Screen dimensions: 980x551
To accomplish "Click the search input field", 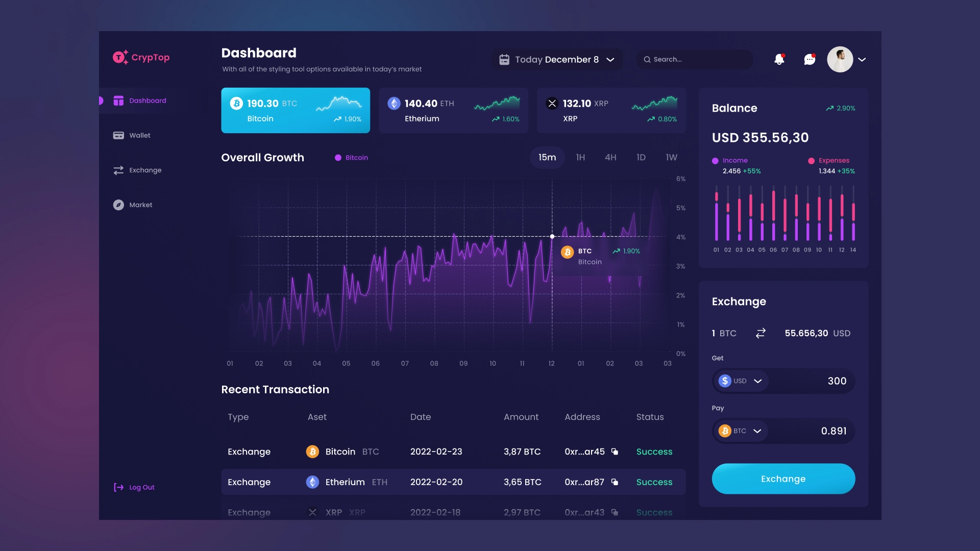I will 694,59.
